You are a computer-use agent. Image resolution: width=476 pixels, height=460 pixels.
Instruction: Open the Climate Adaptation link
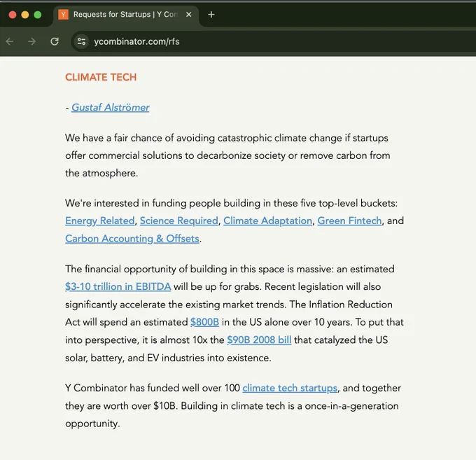(x=267, y=221)
